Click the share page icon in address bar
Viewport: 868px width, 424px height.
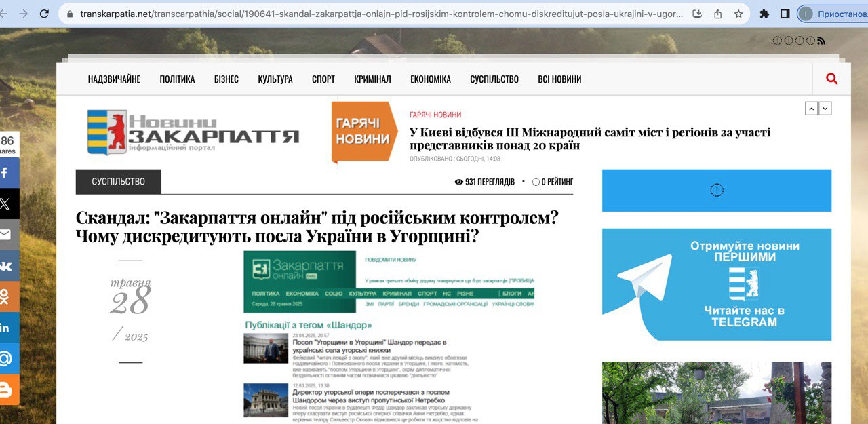coord(718,14)
